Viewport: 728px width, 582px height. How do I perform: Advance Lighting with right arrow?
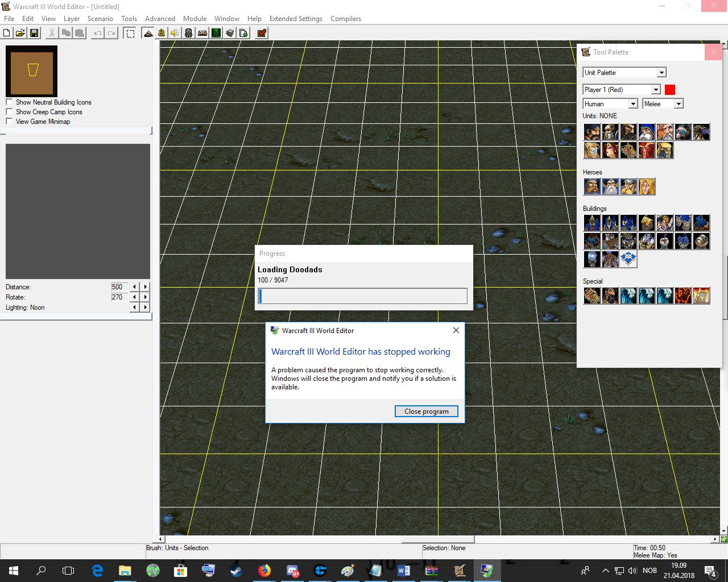coord(146,307)
